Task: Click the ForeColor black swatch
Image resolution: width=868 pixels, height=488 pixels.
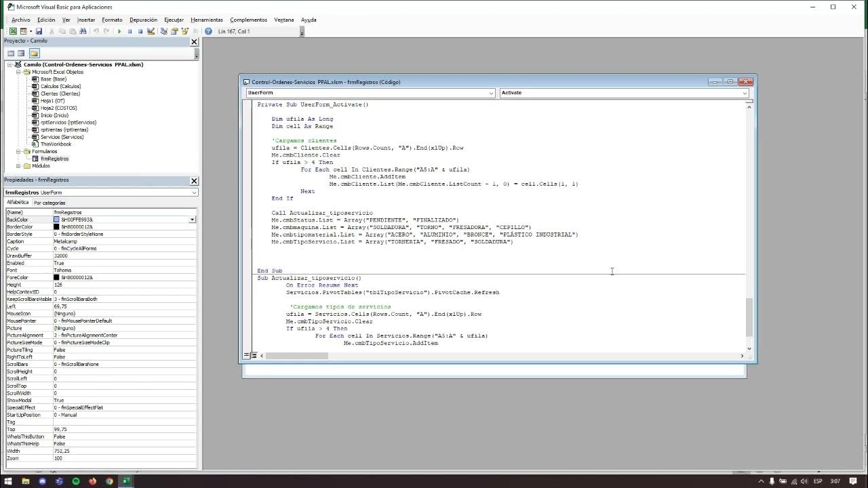Action: pyautogui.click(x=57, y=277)
